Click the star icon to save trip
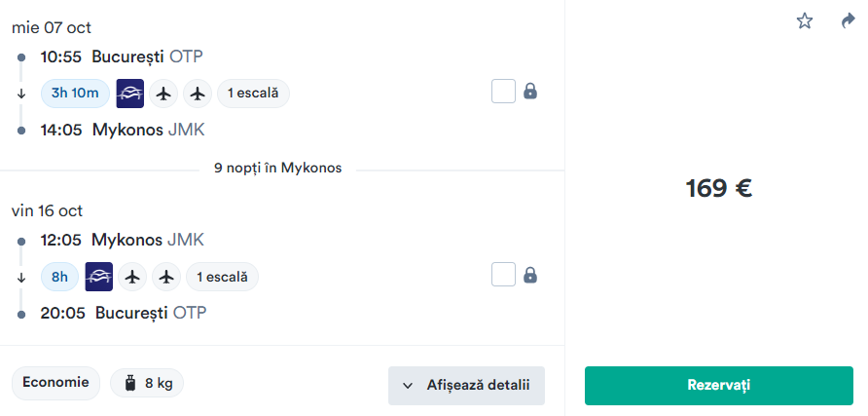868x416 pixels. (805, 20)
